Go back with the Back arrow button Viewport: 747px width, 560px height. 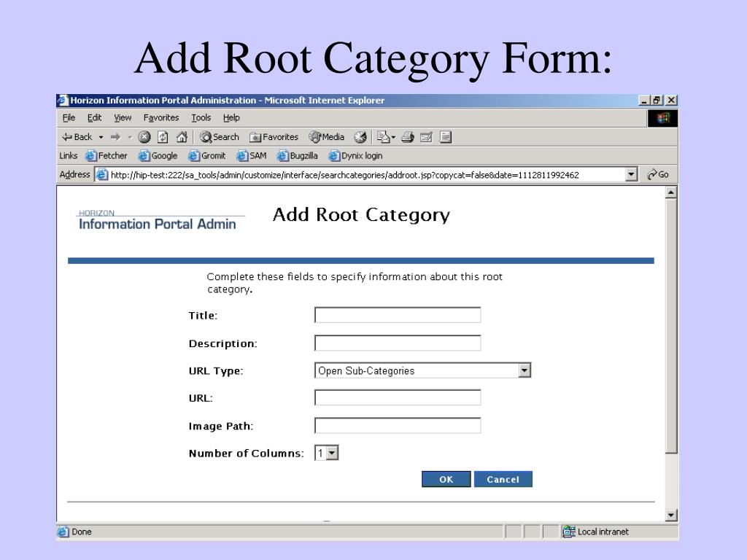click(x=77, y=137)
